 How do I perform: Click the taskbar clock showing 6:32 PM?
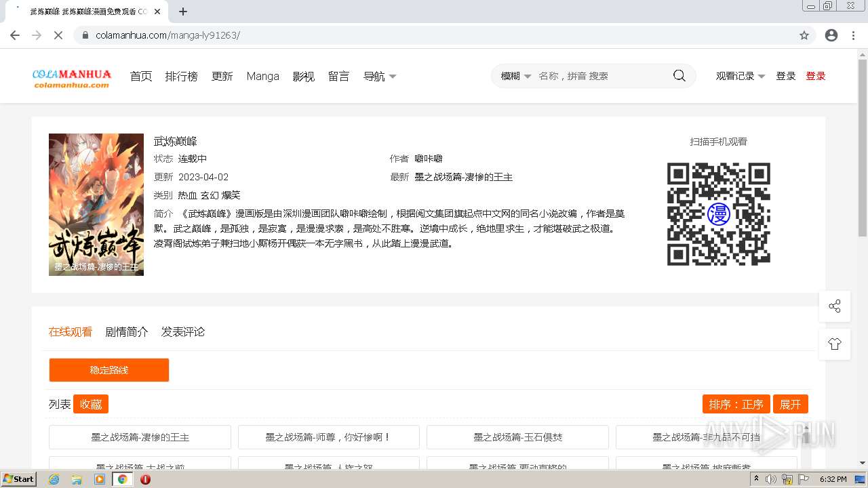(x=833, y=479)
